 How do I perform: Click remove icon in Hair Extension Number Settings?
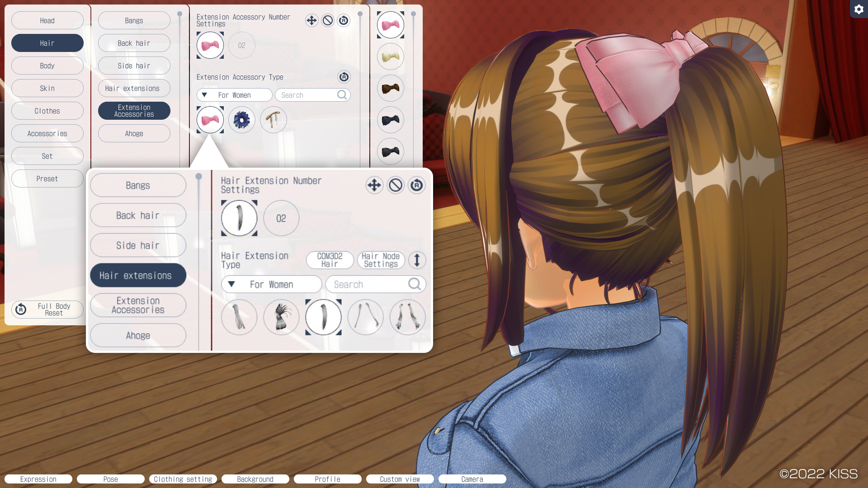pyautogui.click(x=396, y=185)
